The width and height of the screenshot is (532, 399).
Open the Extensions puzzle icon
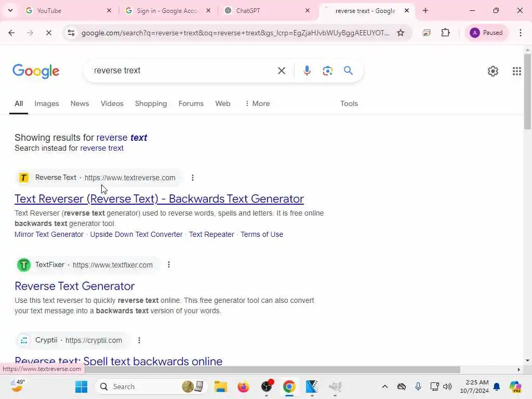pos(445,33)
